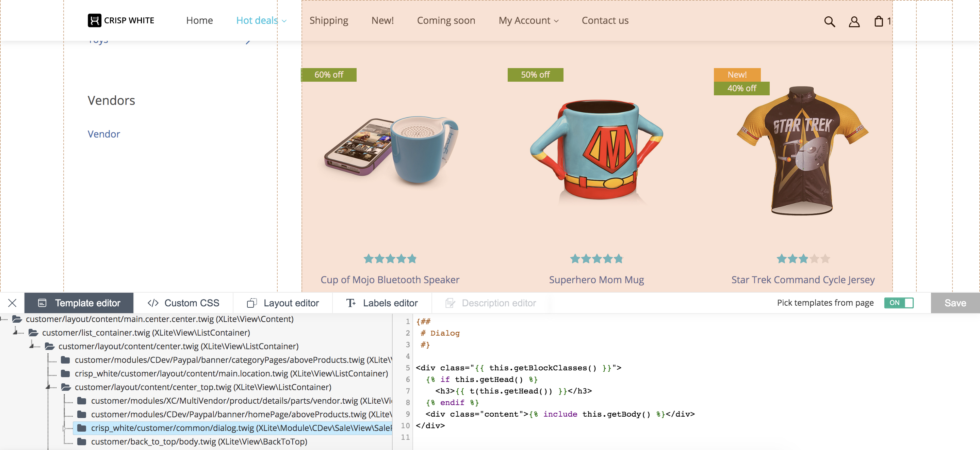
Task: Collapse the center_top.twig tree node
Action: [x=48, y=387]
